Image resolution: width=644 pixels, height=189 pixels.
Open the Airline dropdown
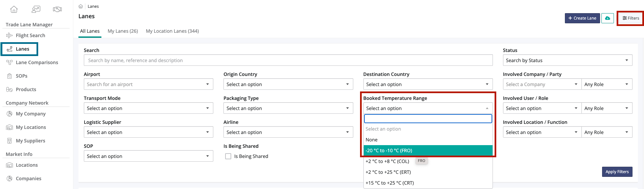point(288,132)
